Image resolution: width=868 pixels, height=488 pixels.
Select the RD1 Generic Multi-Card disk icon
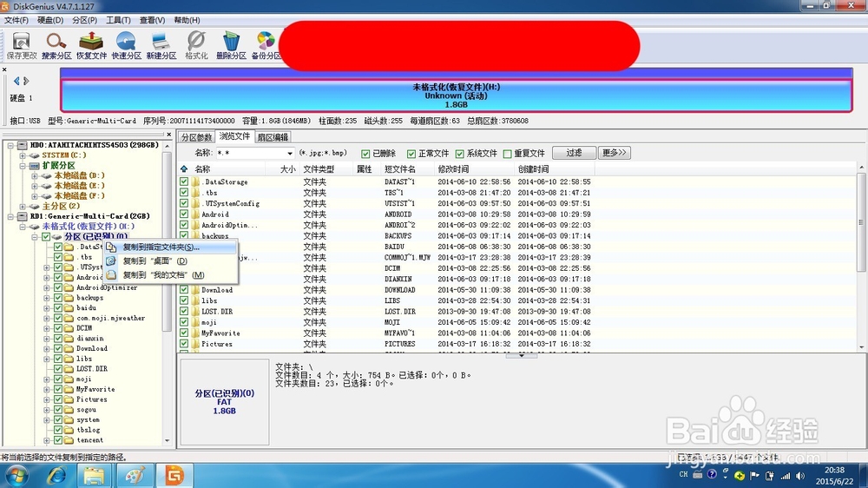22,216
